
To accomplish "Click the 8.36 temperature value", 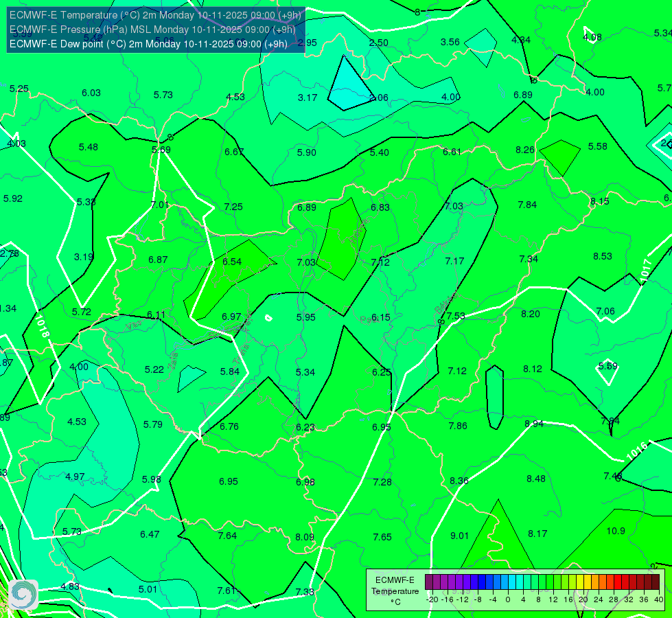I will tap(459, 481).
